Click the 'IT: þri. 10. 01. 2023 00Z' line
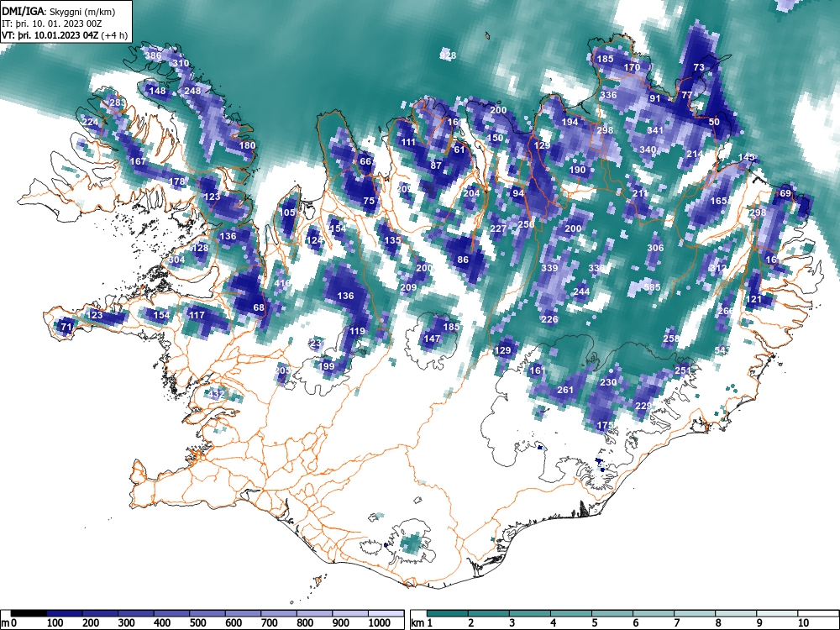This screenshot has height=630, width=840. point(52,24)
